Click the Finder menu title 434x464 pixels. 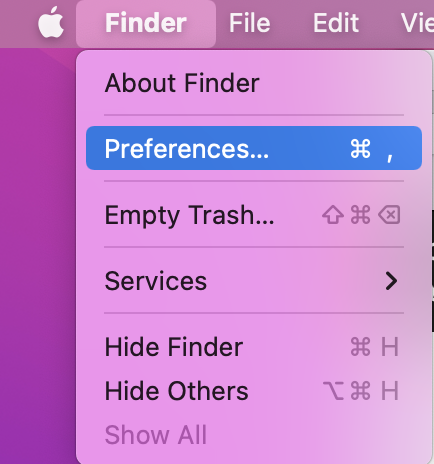146,23
